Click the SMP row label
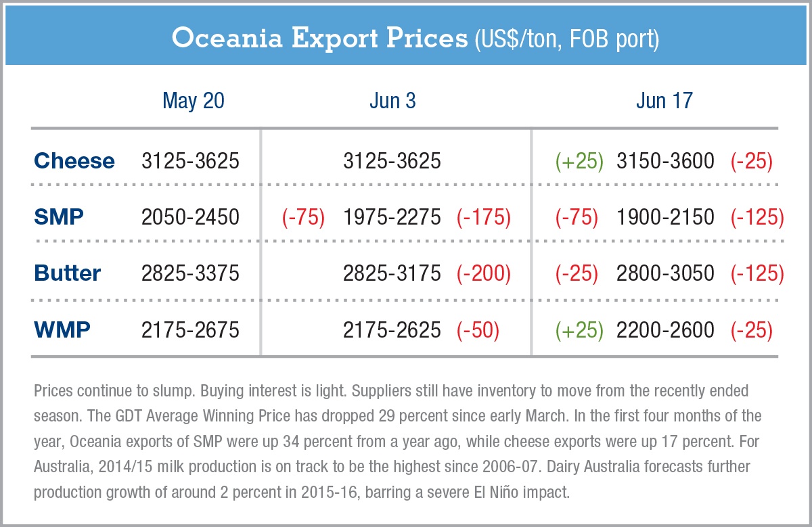 [x=59, y=217]
